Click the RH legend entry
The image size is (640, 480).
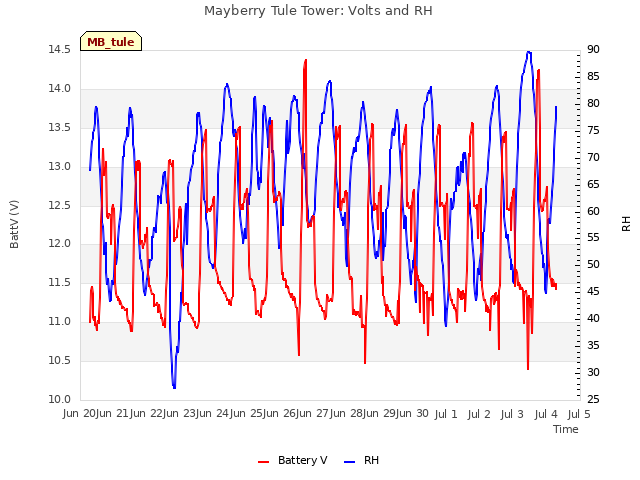[x=362, y=460]
